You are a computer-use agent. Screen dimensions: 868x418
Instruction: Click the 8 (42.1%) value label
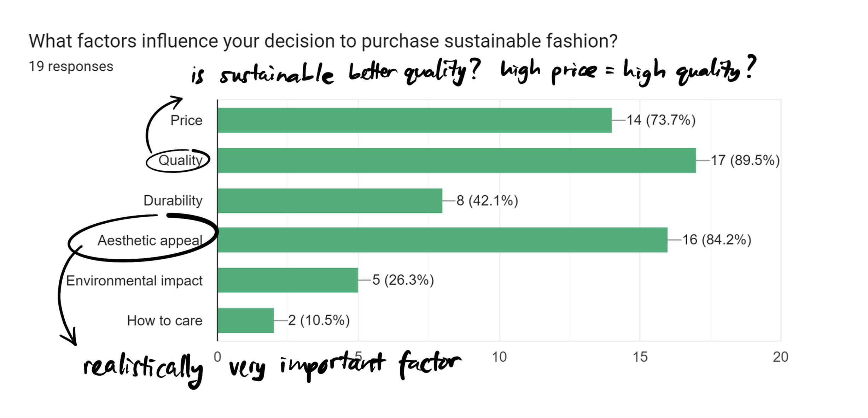pyautogui.click(x=487, y=201)
